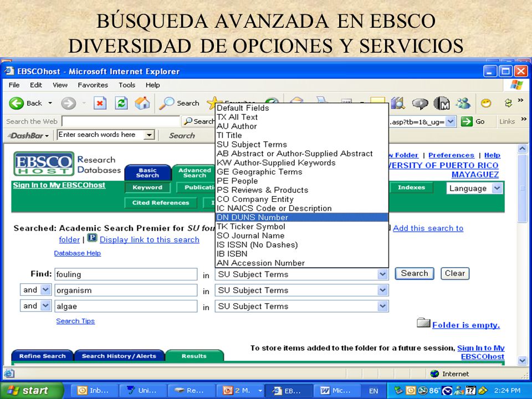Click the Indexes button

[411, 187]
